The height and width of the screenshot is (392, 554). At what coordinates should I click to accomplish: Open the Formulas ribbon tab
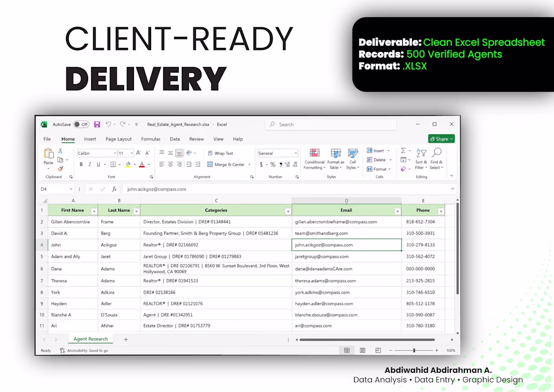pyautogui.click(x=151, y=139)
